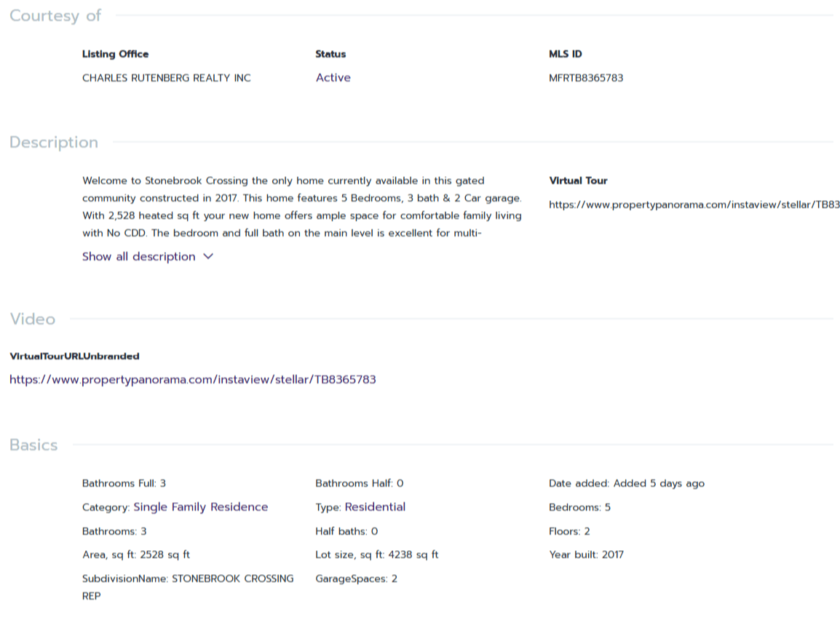Click the Courtesy of section heading
This screenshot has width=840, height=636.
pos(55,15)
